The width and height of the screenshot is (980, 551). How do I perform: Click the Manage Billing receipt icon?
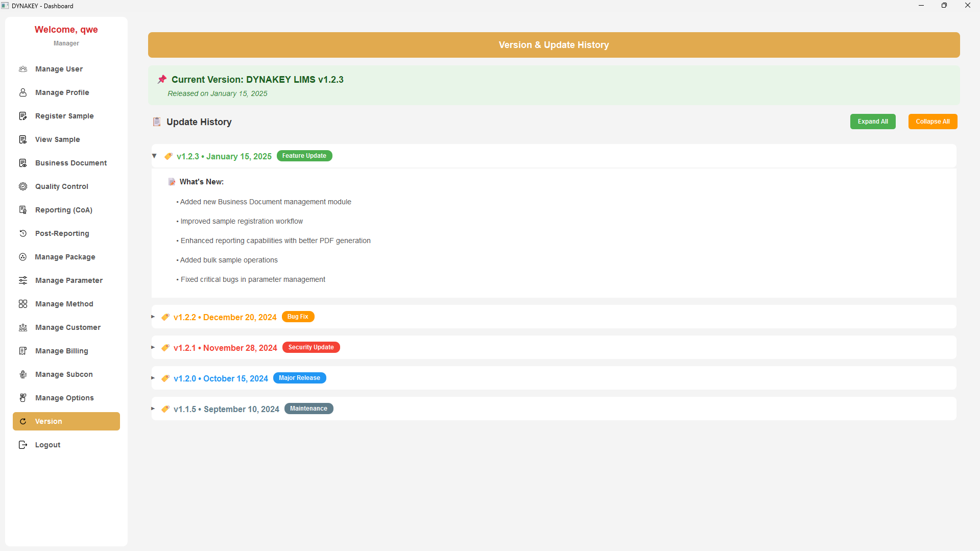(x=23, y=351)
